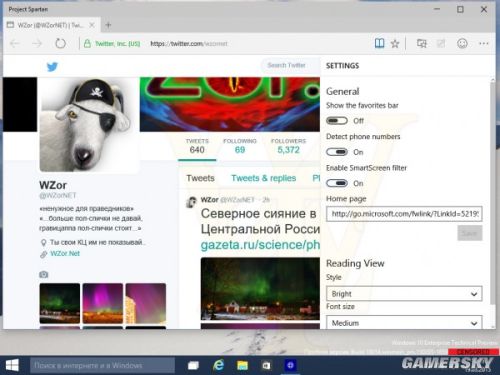500x375 pixels.
Task: Visit the WZor.Net profile link
Action: [x=65, y=253]
